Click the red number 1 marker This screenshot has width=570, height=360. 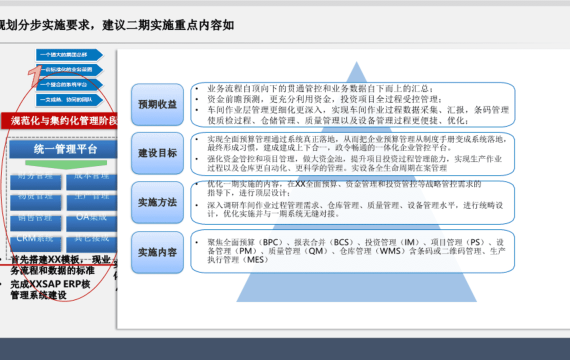coord(35,76)
